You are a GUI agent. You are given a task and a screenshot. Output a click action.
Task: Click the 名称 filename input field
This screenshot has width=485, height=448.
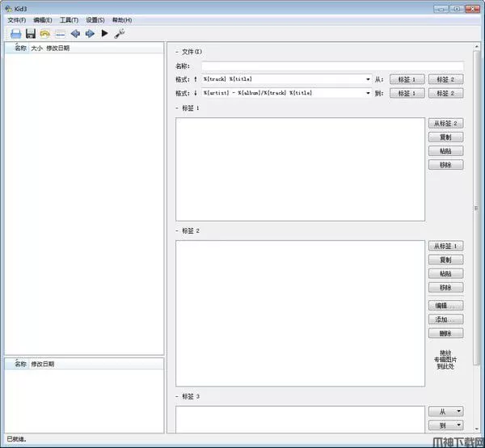coord(332,66)
